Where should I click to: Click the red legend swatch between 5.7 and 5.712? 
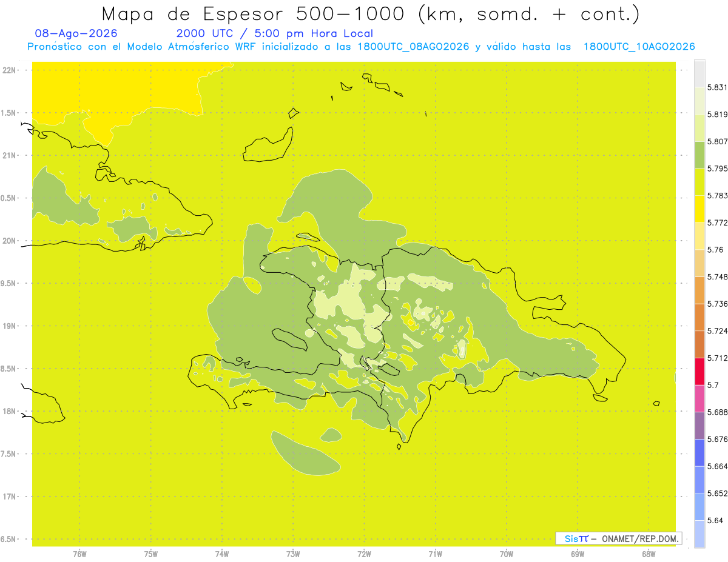coord(699,371)
